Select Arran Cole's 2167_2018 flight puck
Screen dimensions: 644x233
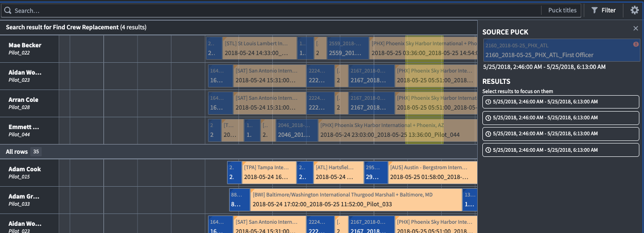pyautogui.click(x=371, y=103)
